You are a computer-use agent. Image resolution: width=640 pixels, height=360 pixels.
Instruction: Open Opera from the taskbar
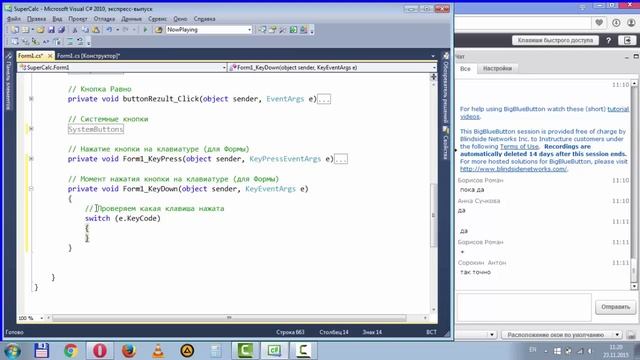pos(100,351)
